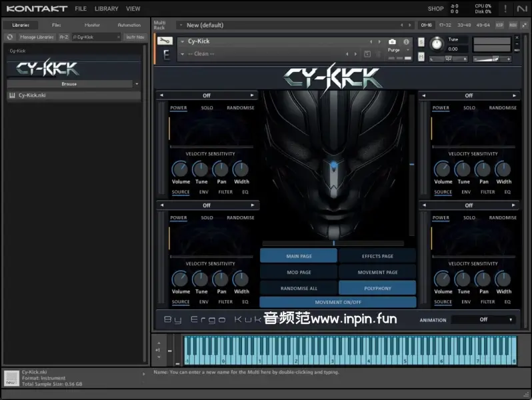Click the master Tune knob
Viewport: 532px width, 400px height.
click(437, 44)
